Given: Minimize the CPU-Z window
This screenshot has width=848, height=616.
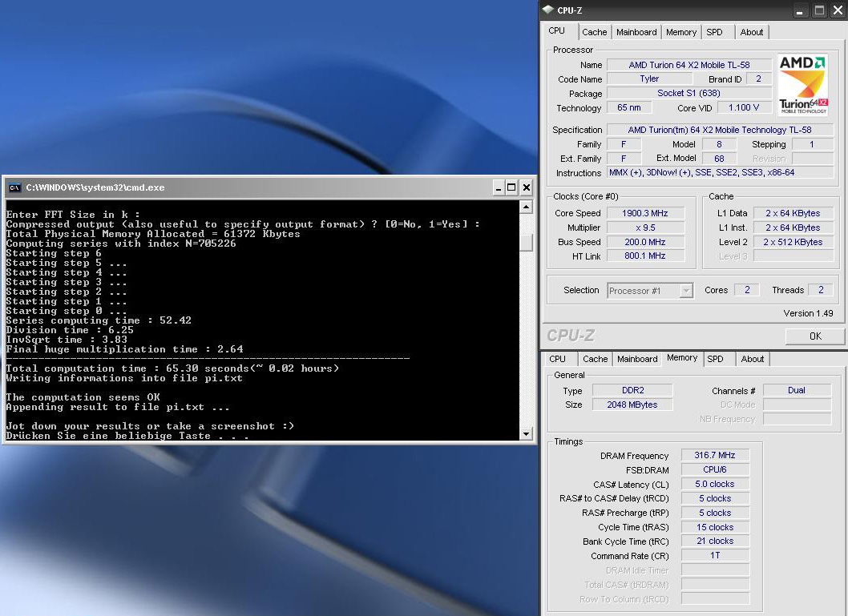Looking at the screenshot, I should pyautogui.click(x=799, y=10).
